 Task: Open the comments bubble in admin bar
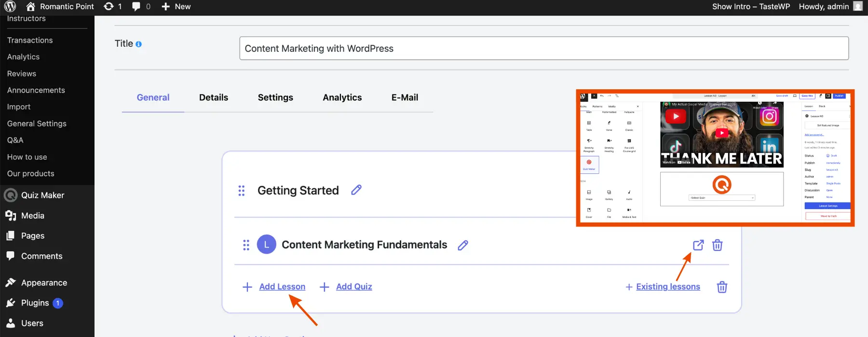[x=141, y=7]
